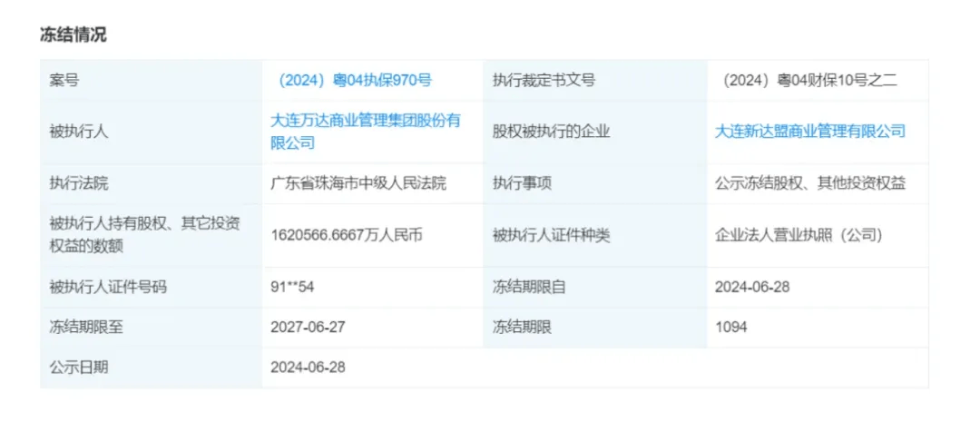Viewport: 980px width, 422px height.
Task: Open 大连万达商业管理集团股份有限公司 company link
Action: click(x=365, y=132)
